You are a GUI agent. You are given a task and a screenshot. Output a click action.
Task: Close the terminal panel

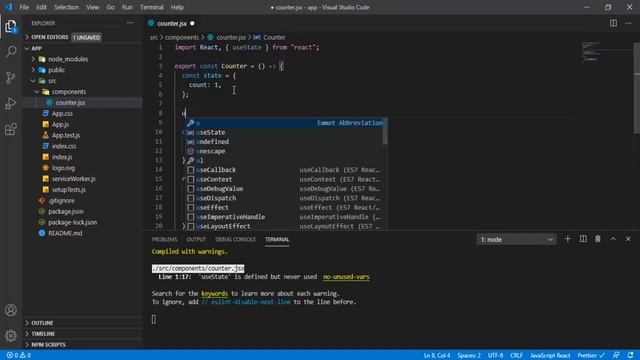[628, 239]
